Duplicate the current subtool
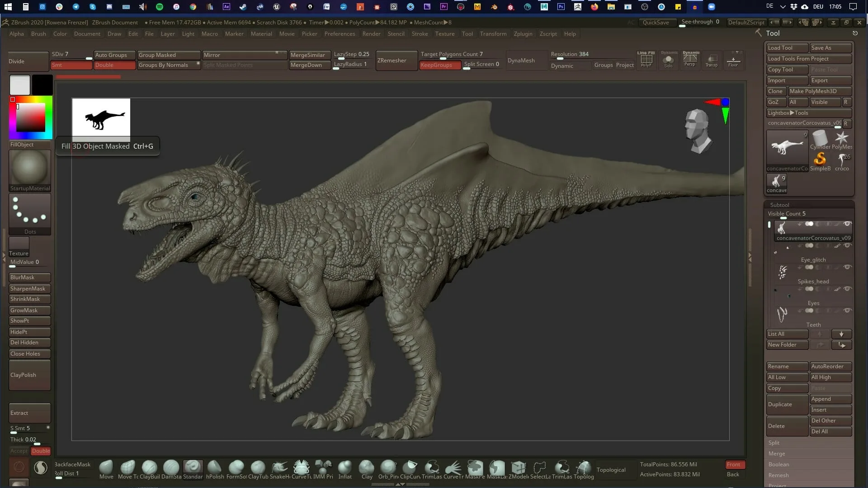Screen dimensions: 868x488 point(787,404)
